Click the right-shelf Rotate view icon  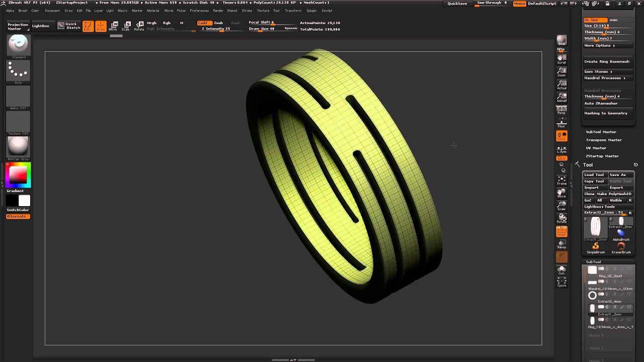[x=561, y=218]
